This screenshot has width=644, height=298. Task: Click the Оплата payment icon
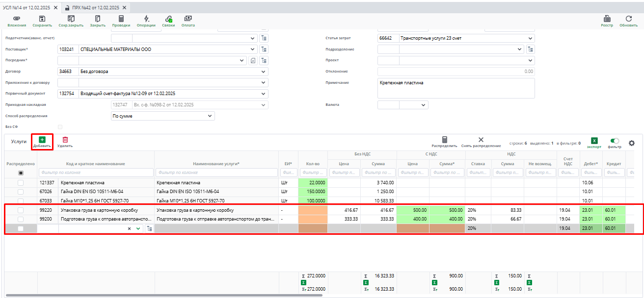coord(188,19)
